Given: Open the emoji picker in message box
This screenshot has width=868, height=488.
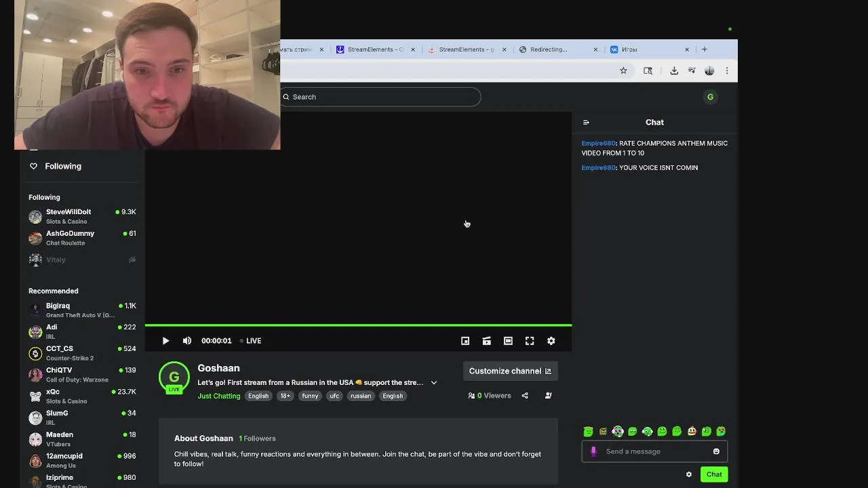Looking at the screenshot, I should [716, 451].
